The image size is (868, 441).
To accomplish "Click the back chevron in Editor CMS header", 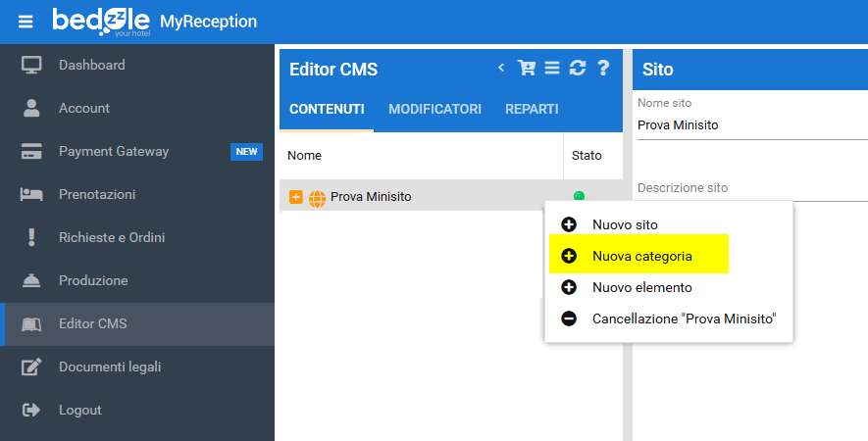I will click(501, 69).
